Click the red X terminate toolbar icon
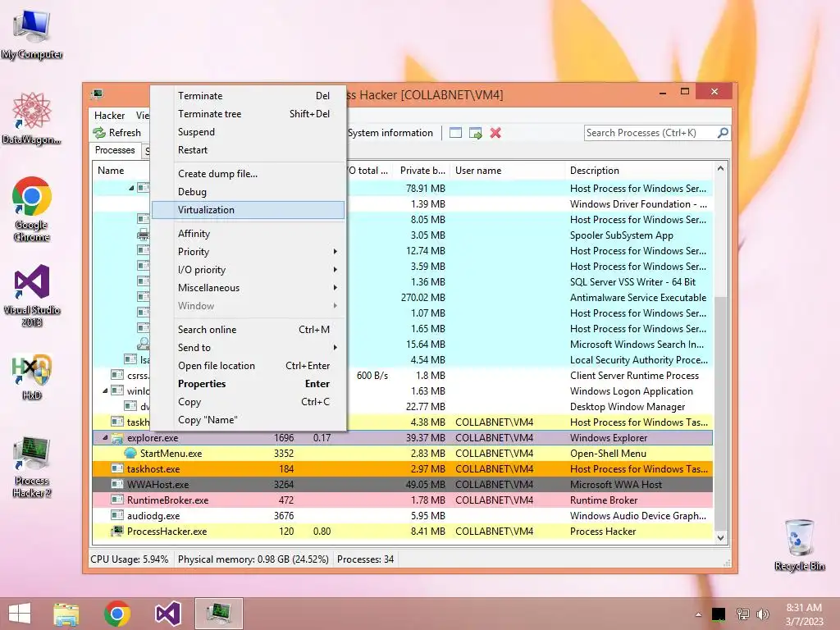The image size is (840, 630). click(495, 133)
